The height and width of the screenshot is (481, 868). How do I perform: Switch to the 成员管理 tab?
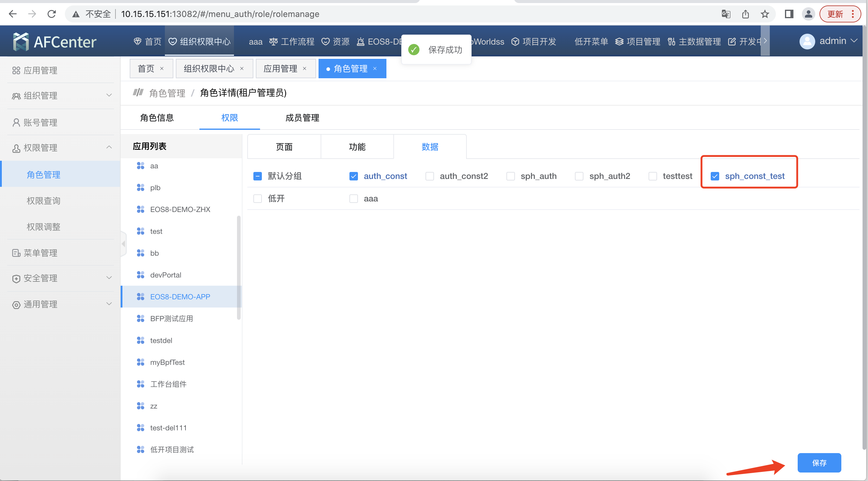point(301,117)
